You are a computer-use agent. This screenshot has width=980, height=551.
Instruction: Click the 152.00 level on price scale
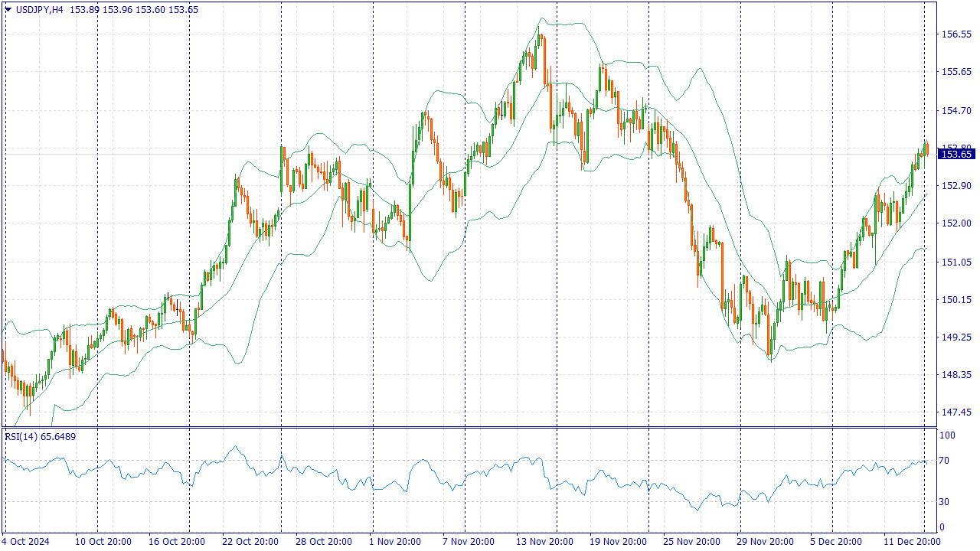pyautogui.click(x=955, y=223)
